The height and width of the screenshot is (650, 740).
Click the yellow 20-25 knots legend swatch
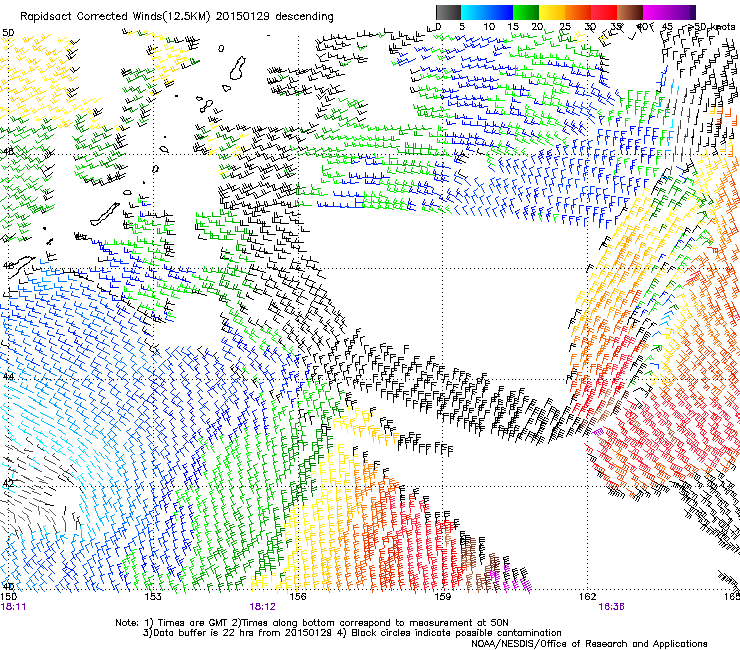(552, 12)
